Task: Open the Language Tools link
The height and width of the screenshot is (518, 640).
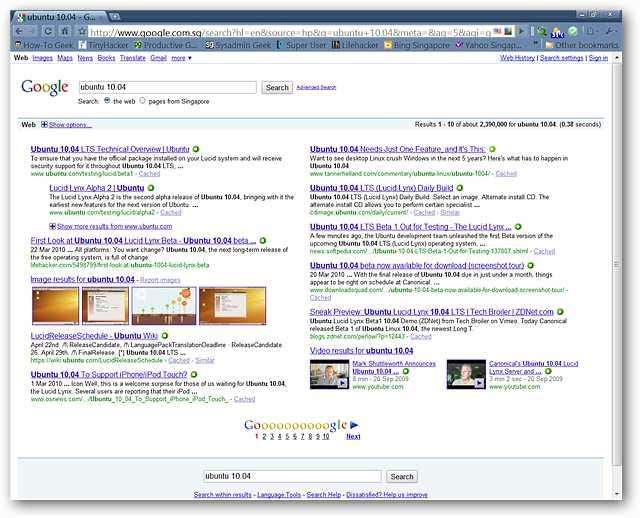Action: [279, 494]
